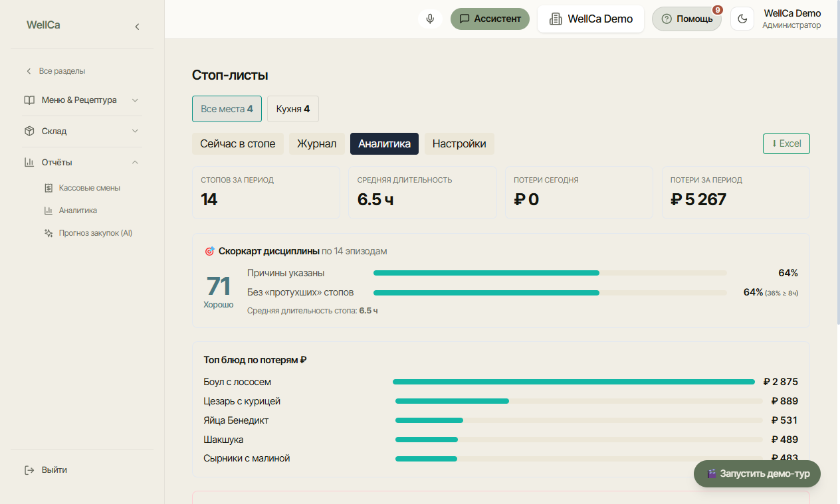This screenshot has width=840, height=504.
Task: Click the box icon beside Склад
Action: [x=29, y=131]
